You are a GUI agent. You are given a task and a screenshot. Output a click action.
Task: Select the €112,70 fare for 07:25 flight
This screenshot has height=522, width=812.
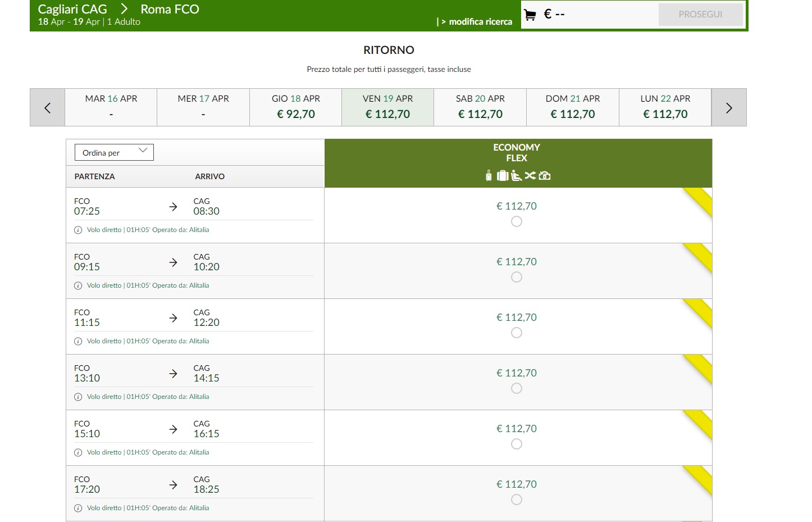pos(517,221)
